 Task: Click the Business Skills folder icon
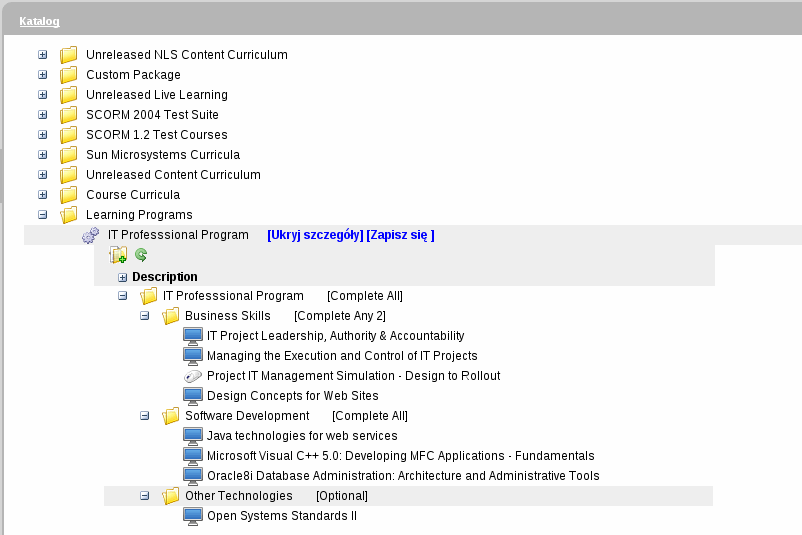tap(171, 316)
